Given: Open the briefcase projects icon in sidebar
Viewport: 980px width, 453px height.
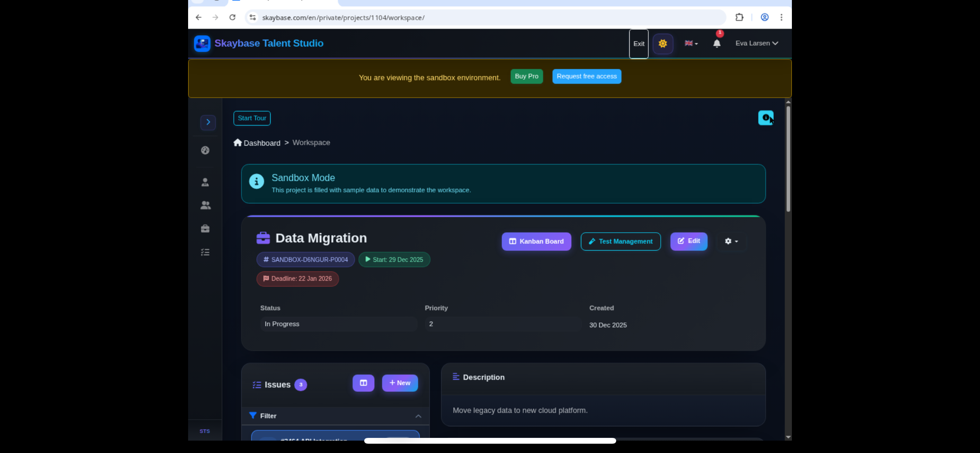Looking at the screenshot, I should (x=205, y=228).
